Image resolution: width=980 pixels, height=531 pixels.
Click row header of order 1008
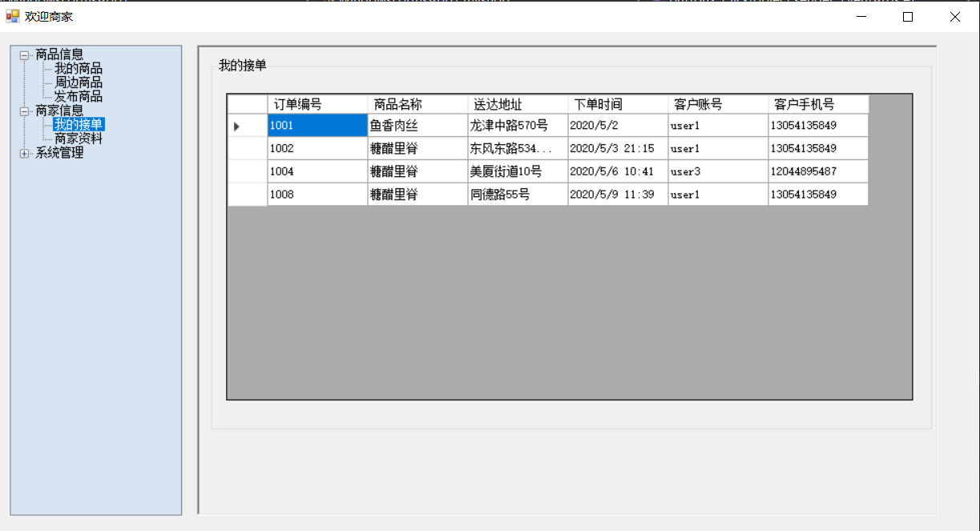tap(248, 195)
